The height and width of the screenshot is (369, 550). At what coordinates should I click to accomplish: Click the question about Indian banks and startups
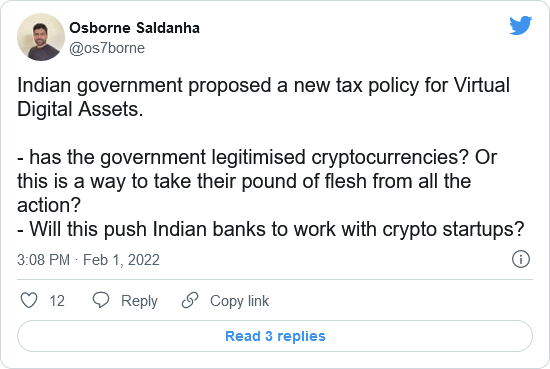[x=270, y=229]
